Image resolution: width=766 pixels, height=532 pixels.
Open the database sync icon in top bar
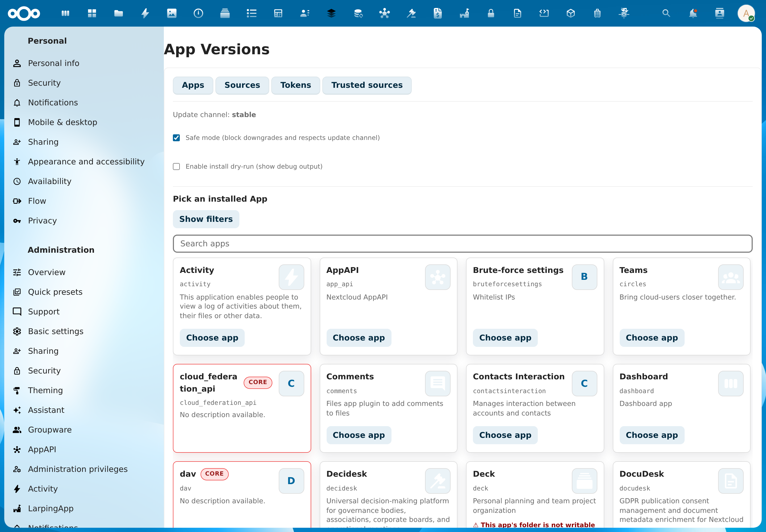pyautogui.click(x=358, y=13)
